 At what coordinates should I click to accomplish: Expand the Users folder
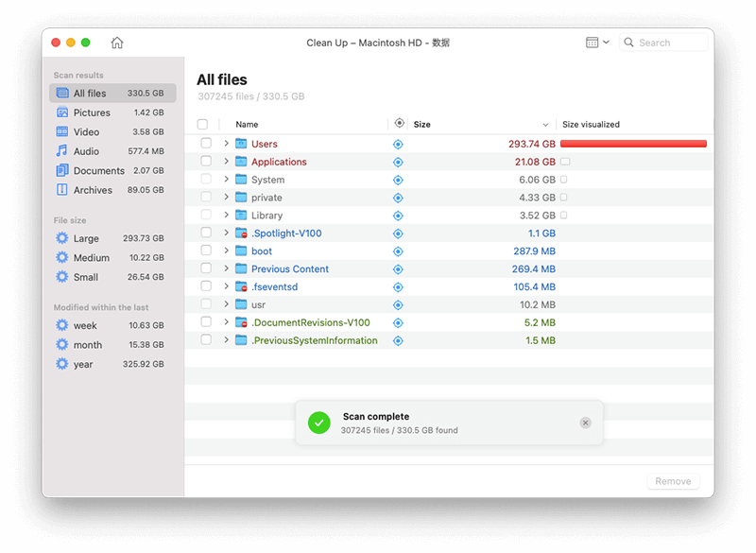click(x=226, y=143)
